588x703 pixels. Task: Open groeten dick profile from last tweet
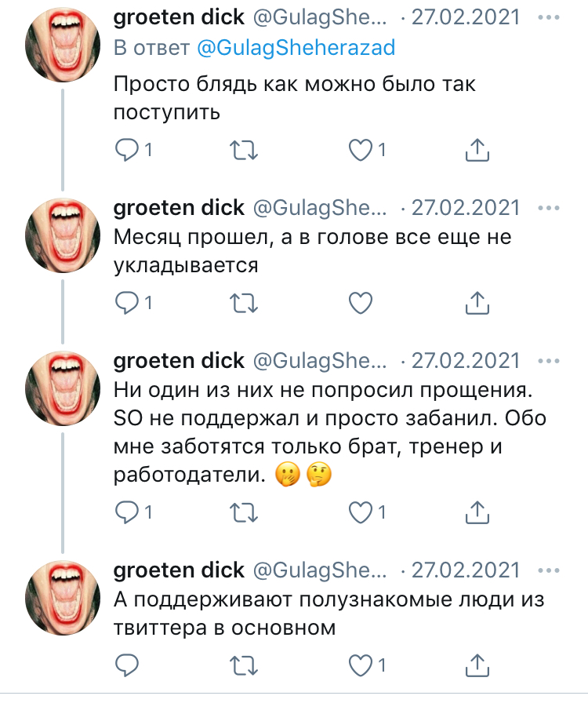click(180, 569)
